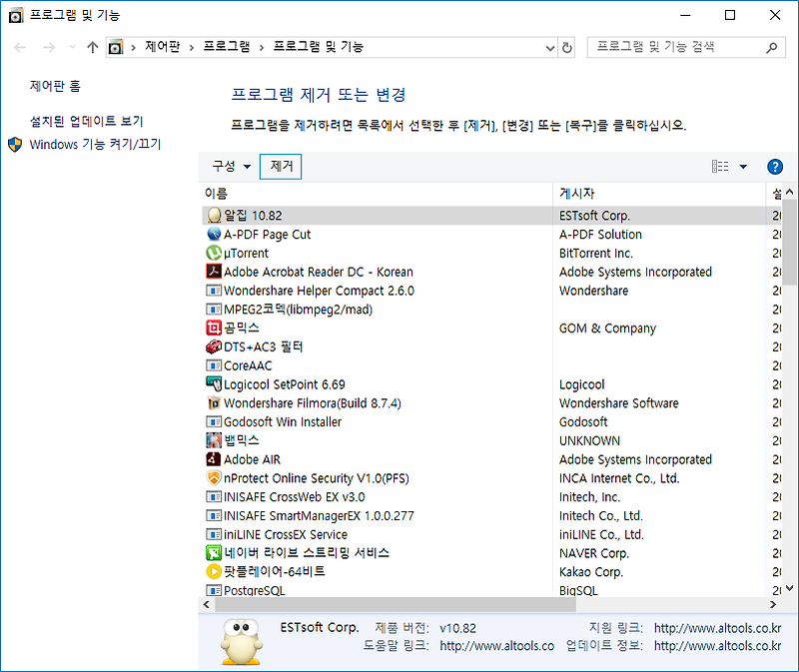The width and height of the screenshot is (799, 672).
Task: Click the search magnifier icon
Action: click(771, 47)
